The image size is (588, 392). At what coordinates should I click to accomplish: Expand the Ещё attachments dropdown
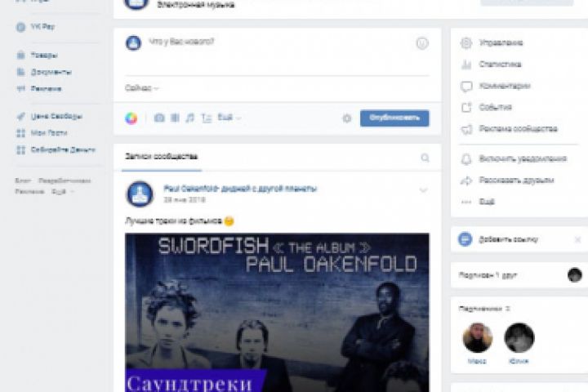229,118
